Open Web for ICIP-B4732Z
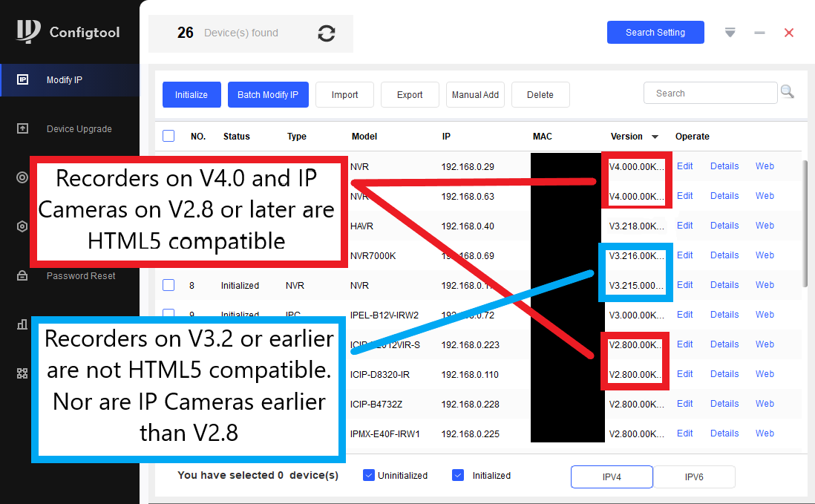 [x=765, y=403]
